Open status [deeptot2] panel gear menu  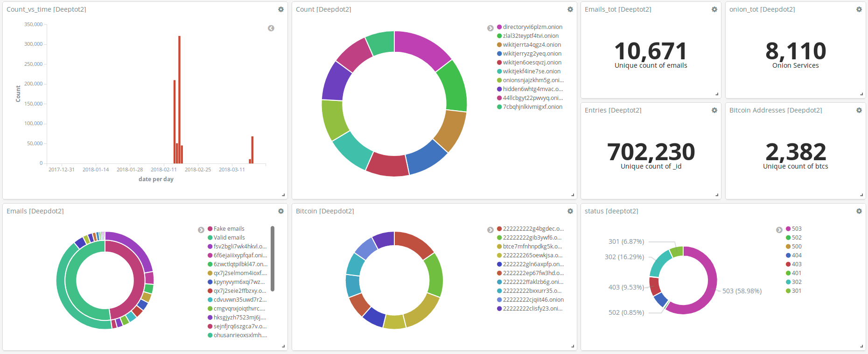coord(859,211)
